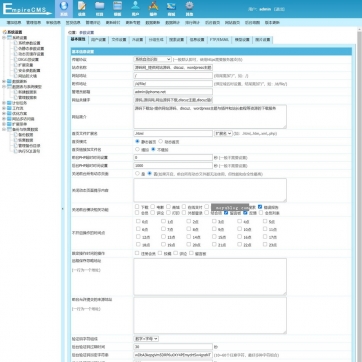The height and width of the screenshot is (362, 362).
Task: Collapse the 备份与恢复数据 tree node
Action: coord(4,129)
